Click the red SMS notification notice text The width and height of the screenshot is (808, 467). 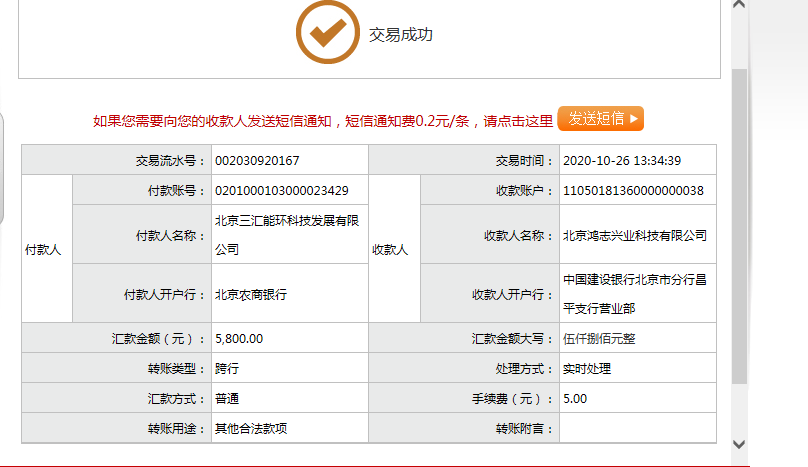pos(322,120)
